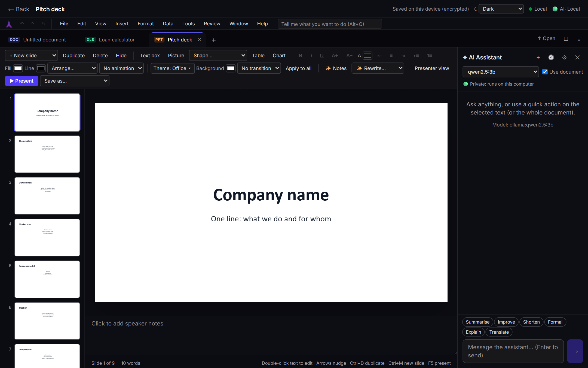Open the Shape dropdown
The image size is (588, 368).
point(218,56)
